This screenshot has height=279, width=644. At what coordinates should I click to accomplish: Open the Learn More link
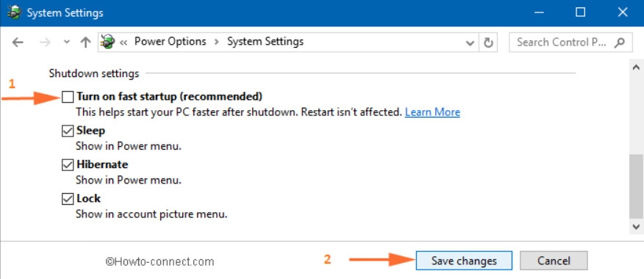click(432, 112)
